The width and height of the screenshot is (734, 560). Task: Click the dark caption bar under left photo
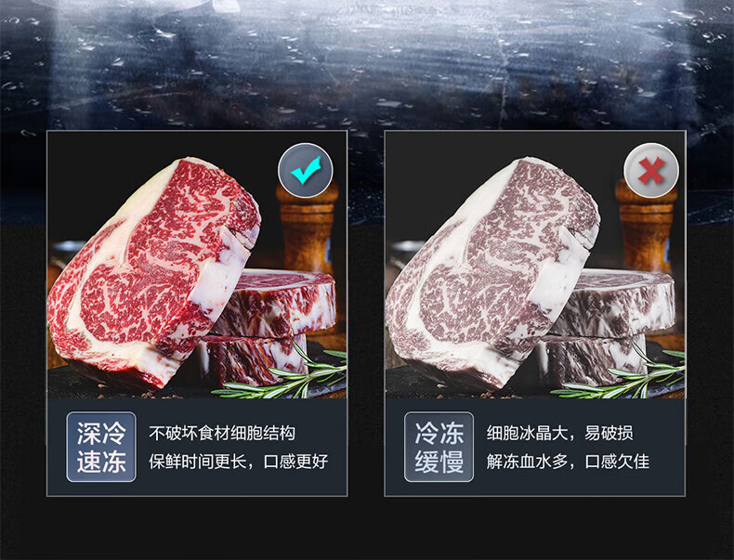point(197,448)
